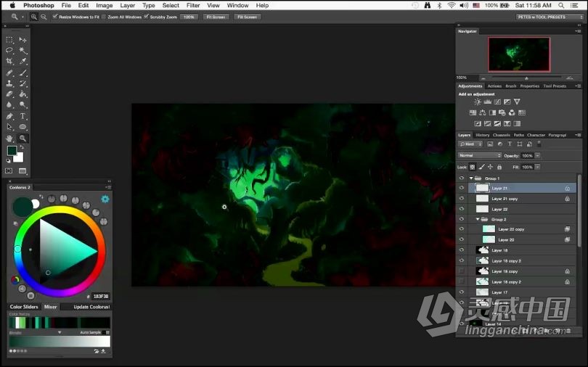Add a Vibrance adjustment
Viewport: 588px width, 367px height.
pyautogui.click(x=517, y=102)
